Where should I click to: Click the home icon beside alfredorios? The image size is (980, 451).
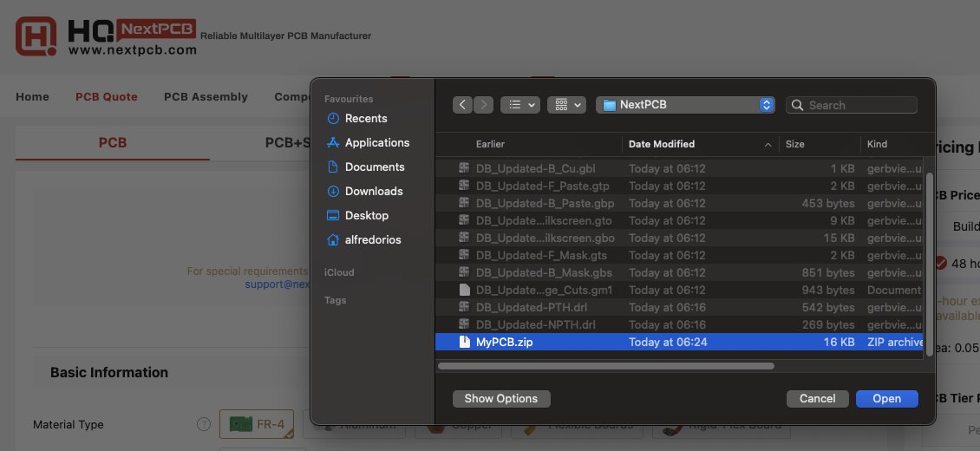[x=333, y=240]
